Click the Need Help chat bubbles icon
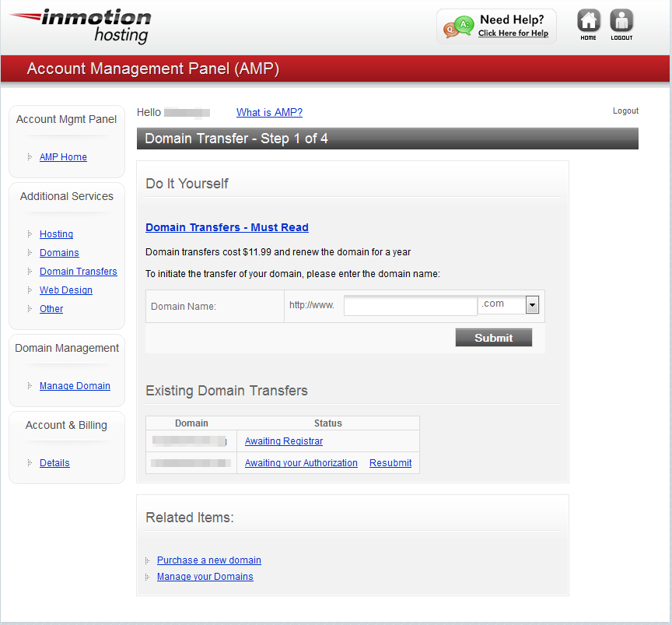This screenshot has height=625, width=672. point(459,27)
